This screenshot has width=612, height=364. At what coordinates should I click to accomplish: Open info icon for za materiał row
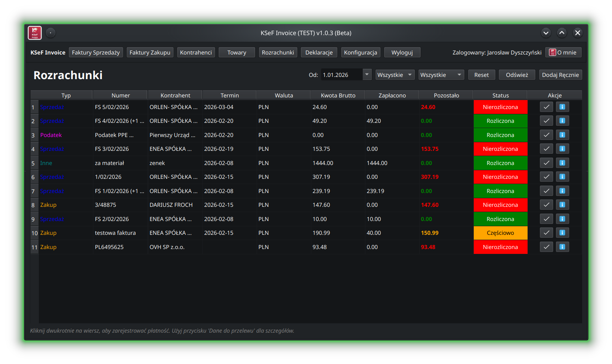[x=562, y=163]
